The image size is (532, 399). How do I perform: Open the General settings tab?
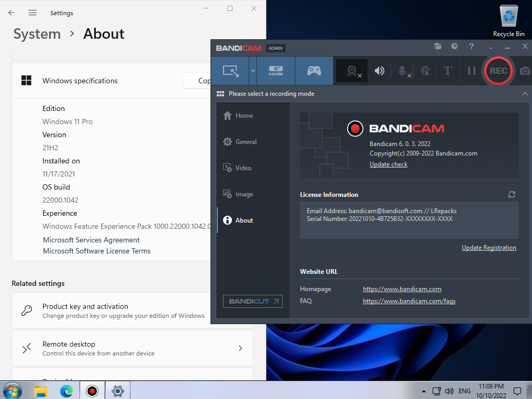click(x=252, y=142)
